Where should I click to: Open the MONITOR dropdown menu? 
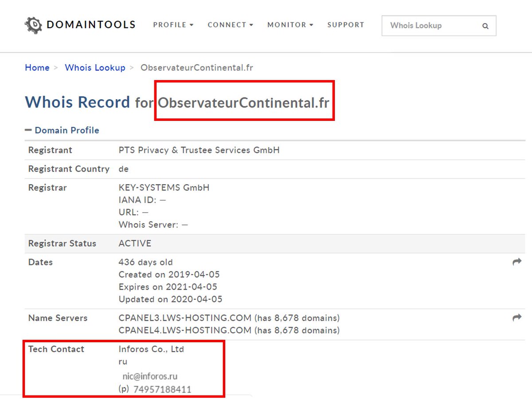pos(290,25)
